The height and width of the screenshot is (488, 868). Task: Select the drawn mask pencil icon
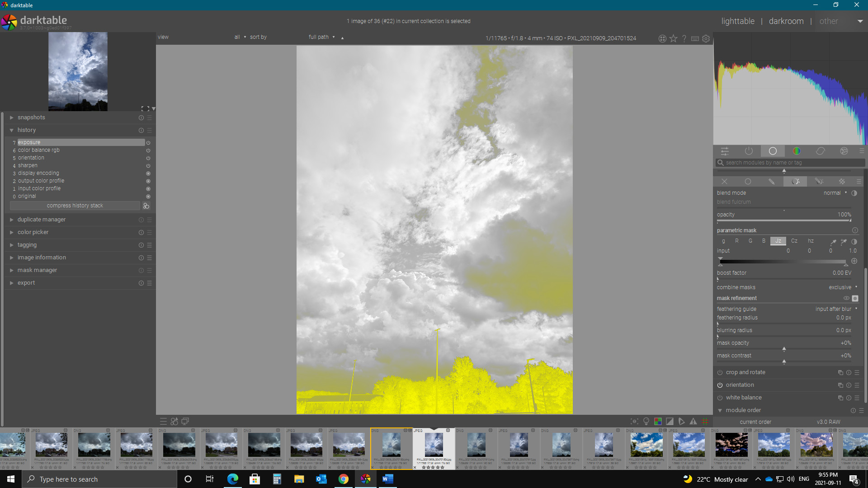coord(771,181)
